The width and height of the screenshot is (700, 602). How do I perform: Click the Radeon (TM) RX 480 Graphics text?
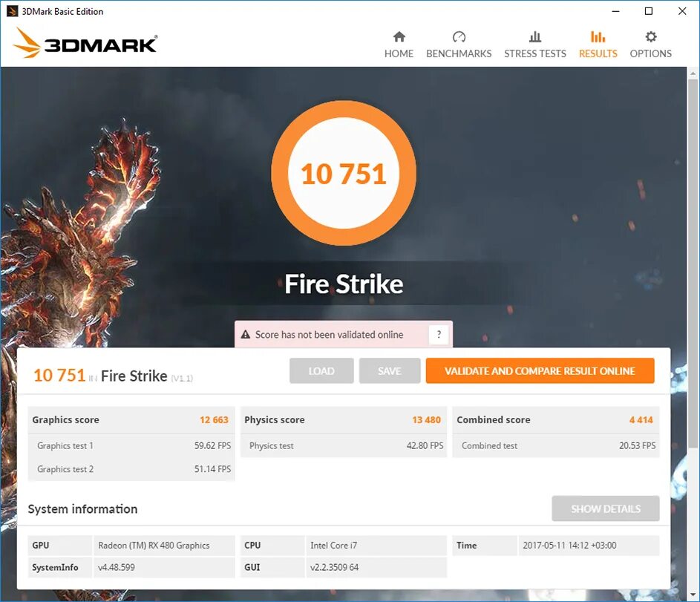(x=154, y=546)
